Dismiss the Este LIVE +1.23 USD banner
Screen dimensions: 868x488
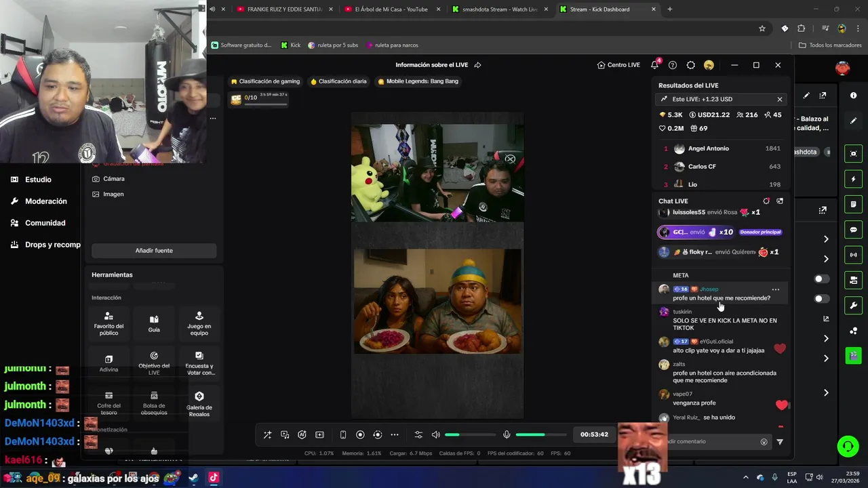coord(780,99)
